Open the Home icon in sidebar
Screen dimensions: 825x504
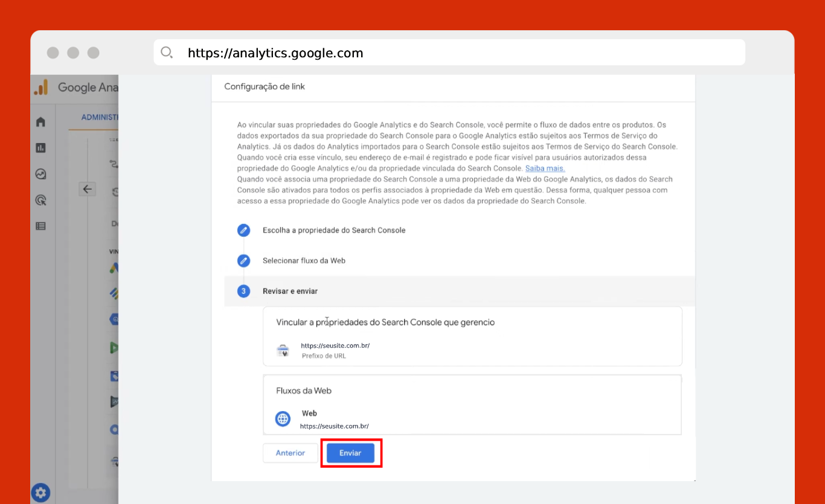point(40,122)
